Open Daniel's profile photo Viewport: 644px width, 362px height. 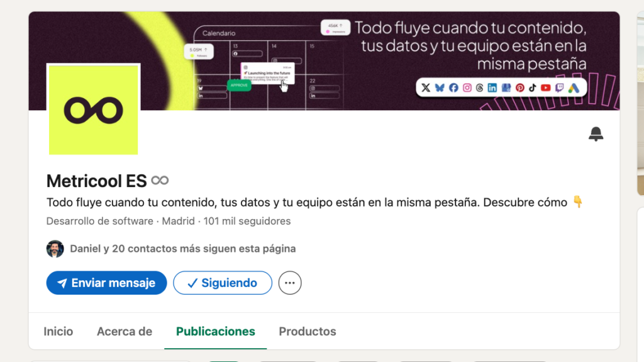point(55,249)
